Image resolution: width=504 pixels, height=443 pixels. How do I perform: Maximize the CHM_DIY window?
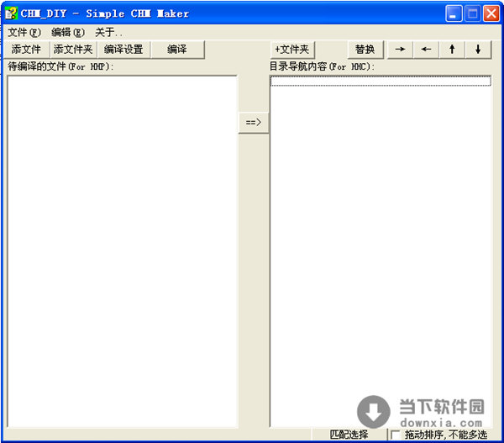[x=472, y=13]
